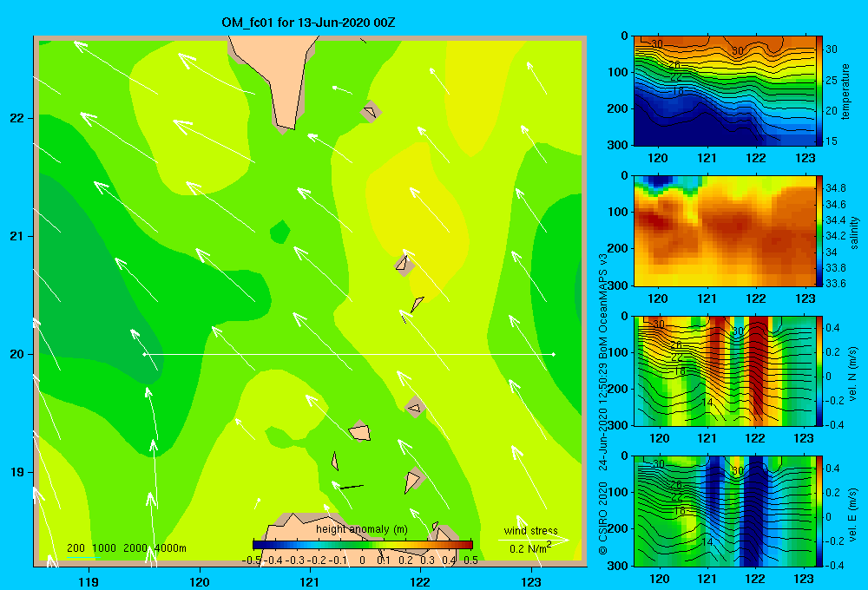Click the wind stress reference arrow
Viewport: 868px width, 590px height.
click(533, 540)
